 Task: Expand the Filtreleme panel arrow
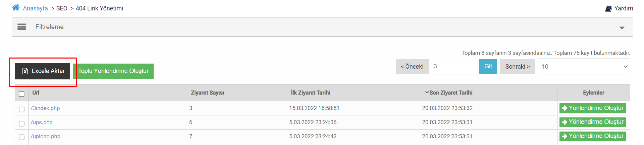pos(622,28)
